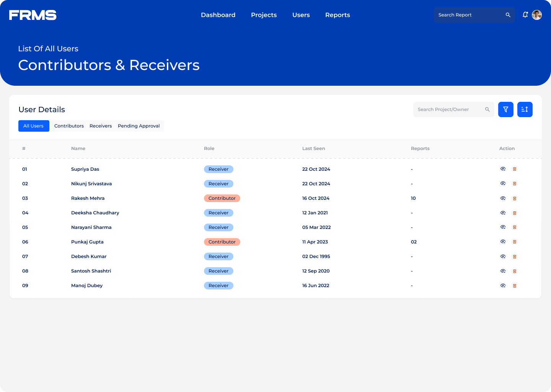Open the filter options button

pyautogui.click(x=505, y=109)
